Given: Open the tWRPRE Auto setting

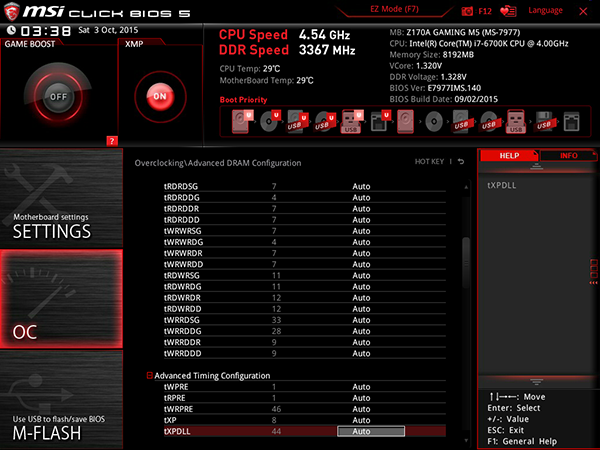Looking at the screenshot, I should click(361, 409).
